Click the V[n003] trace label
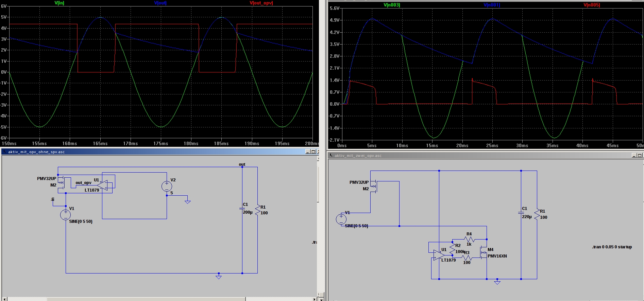This screenshot has height=301, width=644. 392,5
